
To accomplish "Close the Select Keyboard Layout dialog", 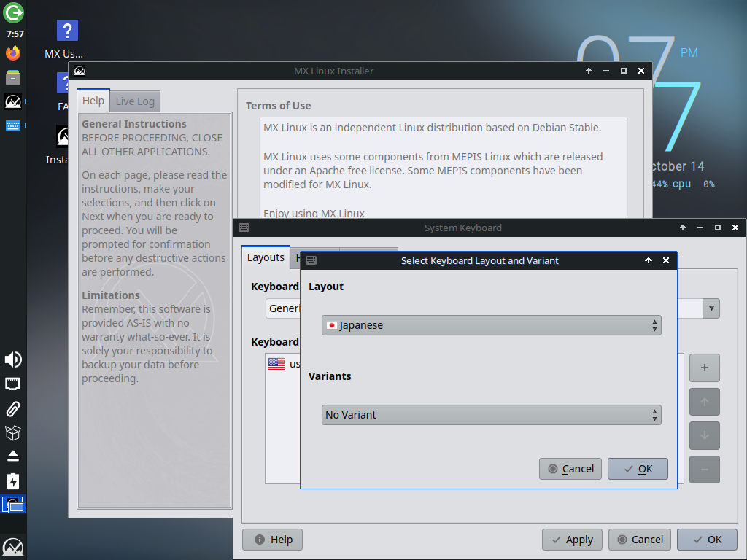I will tap(666, 260).
